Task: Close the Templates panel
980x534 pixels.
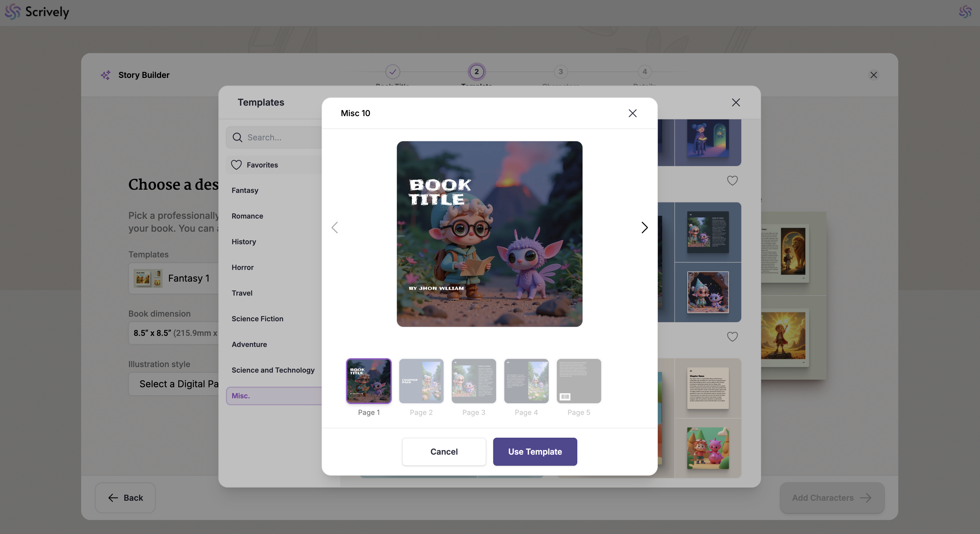Action: tap(736, 102)
